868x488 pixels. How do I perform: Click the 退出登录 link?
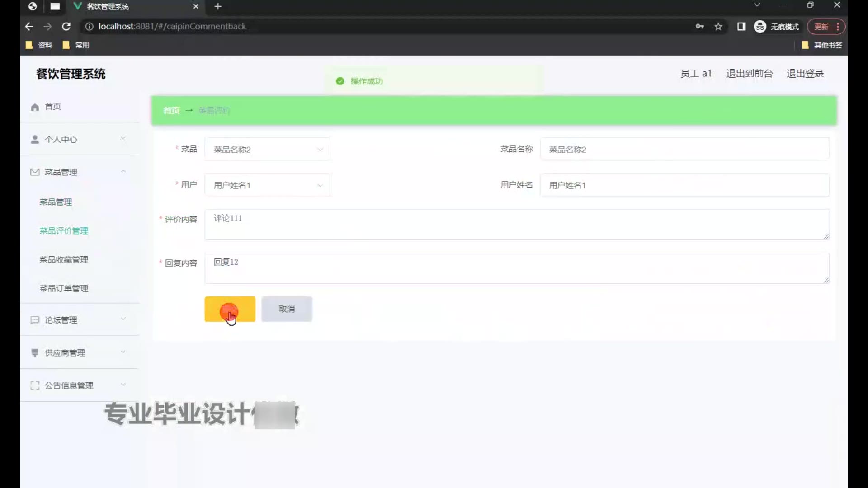click(805, 74)
